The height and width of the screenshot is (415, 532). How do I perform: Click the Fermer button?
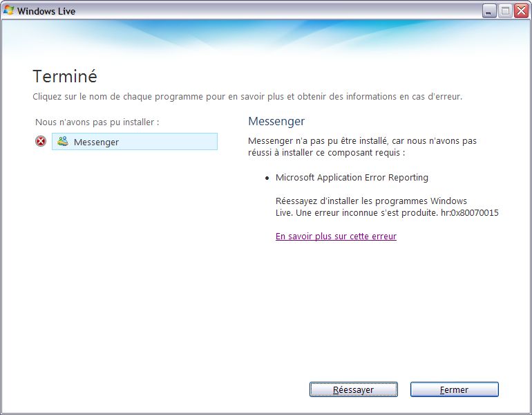click(455, 389)
